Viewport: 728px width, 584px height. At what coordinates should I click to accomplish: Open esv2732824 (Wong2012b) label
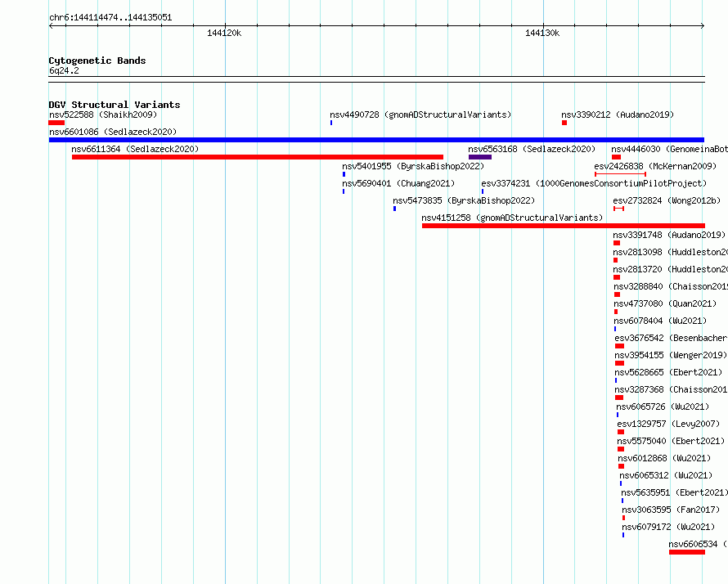[667, 200]
